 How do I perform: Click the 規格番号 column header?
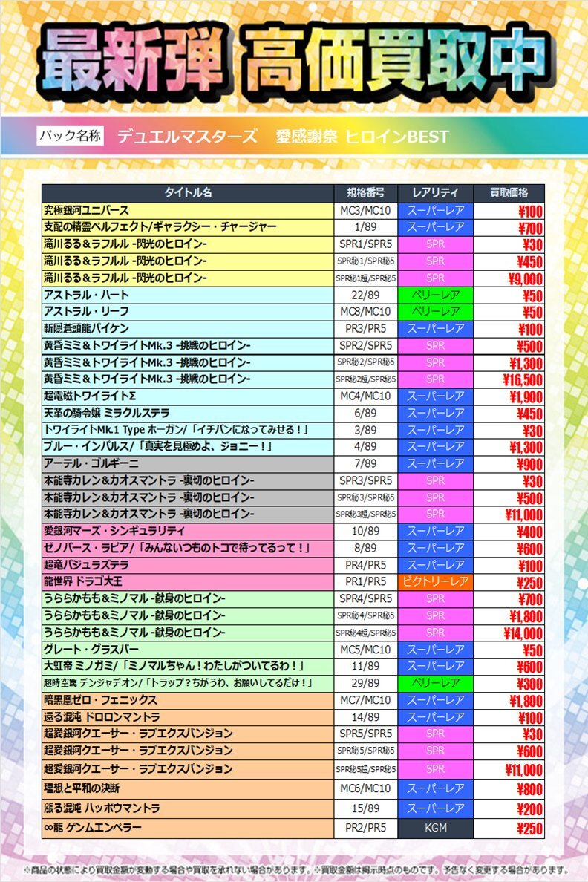tap(366, 193)
